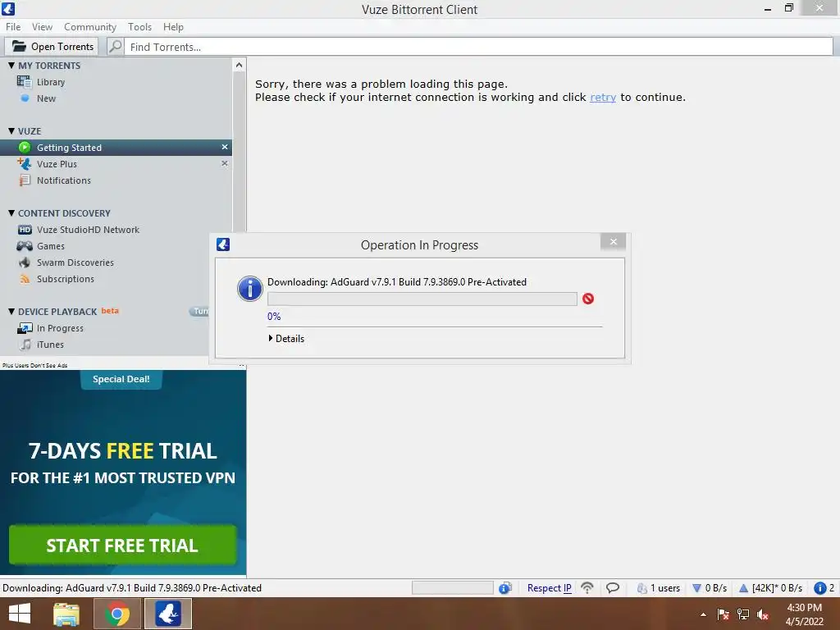Click the Action Center flag tray icon

pos(724,614)
